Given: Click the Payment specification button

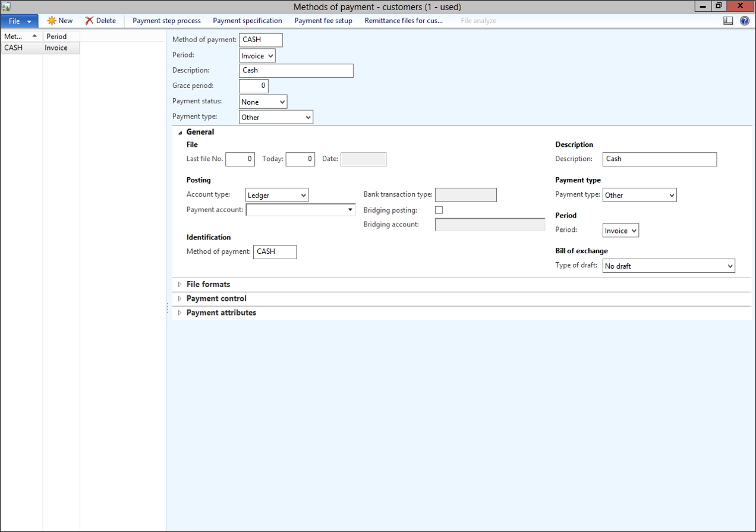Looking at the screenshot, I should [x=247, y=21].
